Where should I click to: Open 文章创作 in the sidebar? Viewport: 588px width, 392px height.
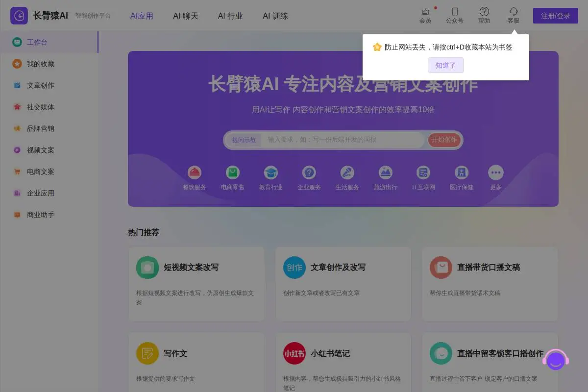pos(49,85)
